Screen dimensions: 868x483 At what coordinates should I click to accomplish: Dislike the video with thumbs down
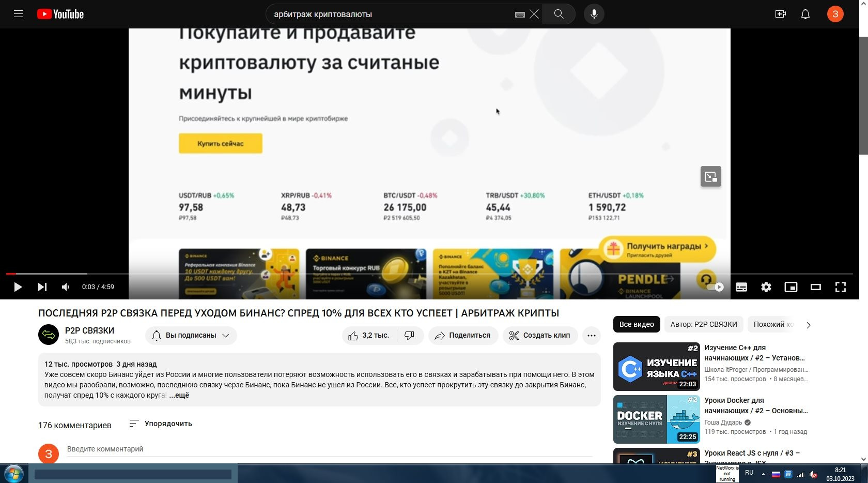(x=410, y=336)
